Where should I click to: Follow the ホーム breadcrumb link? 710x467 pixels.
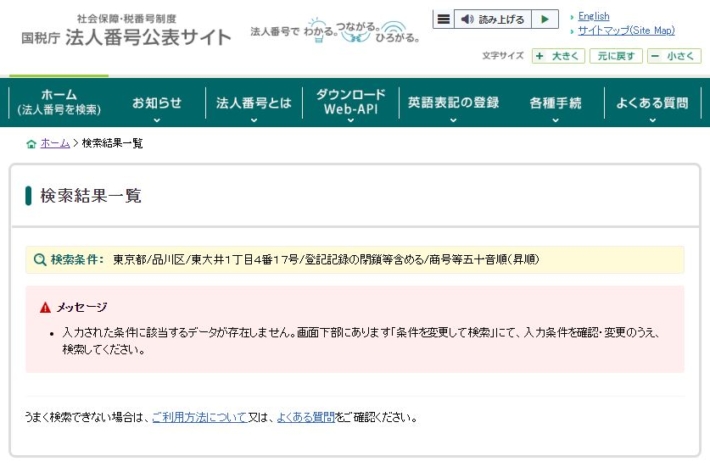click(x=55, y=143)
